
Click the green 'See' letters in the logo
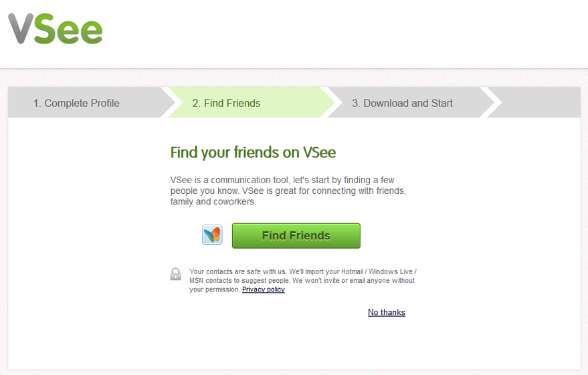[68, 29]
